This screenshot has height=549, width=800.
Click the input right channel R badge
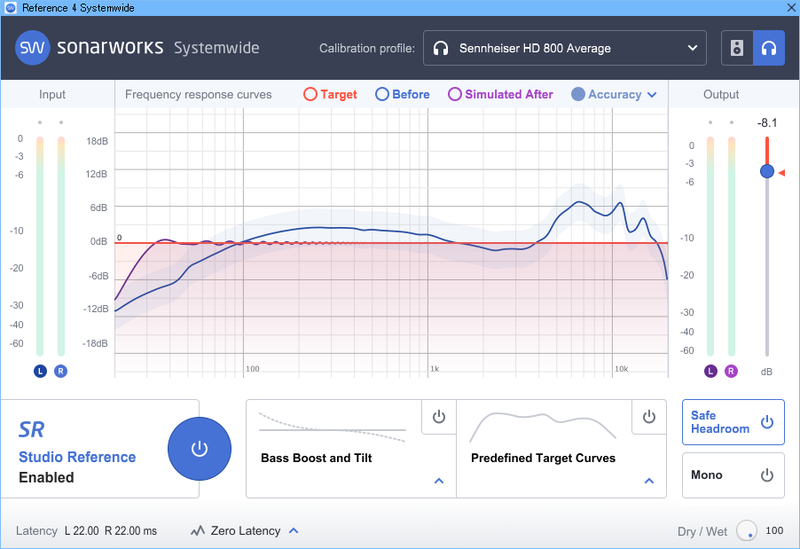coord(61,371)
